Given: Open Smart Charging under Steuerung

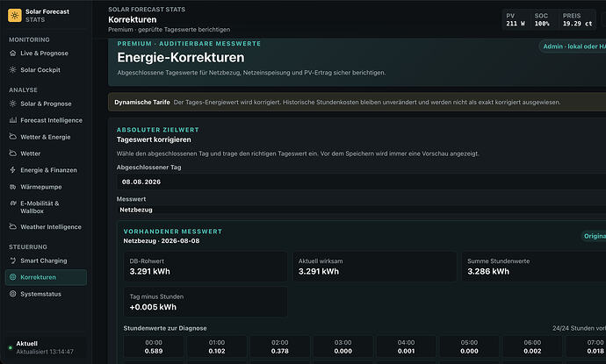Looking at the screenshot, I should pos(46,261).
